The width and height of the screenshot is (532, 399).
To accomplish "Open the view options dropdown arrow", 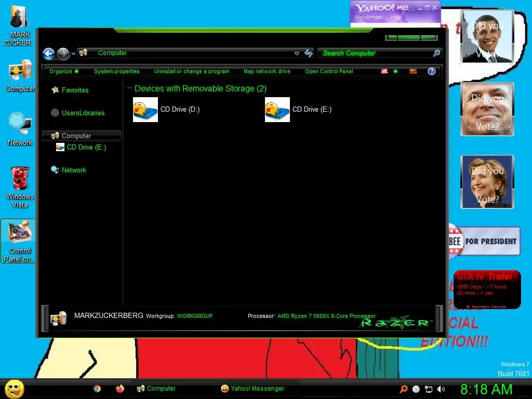I will [x=395, y=71].
